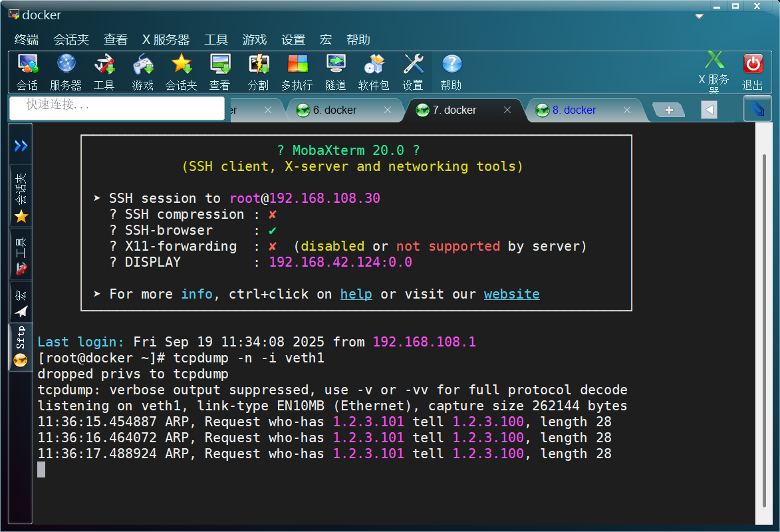This screenshot has width=780, height=532.
Task: Open the 设置 (Settings) wrench toolbar icon
Action: 413,72
